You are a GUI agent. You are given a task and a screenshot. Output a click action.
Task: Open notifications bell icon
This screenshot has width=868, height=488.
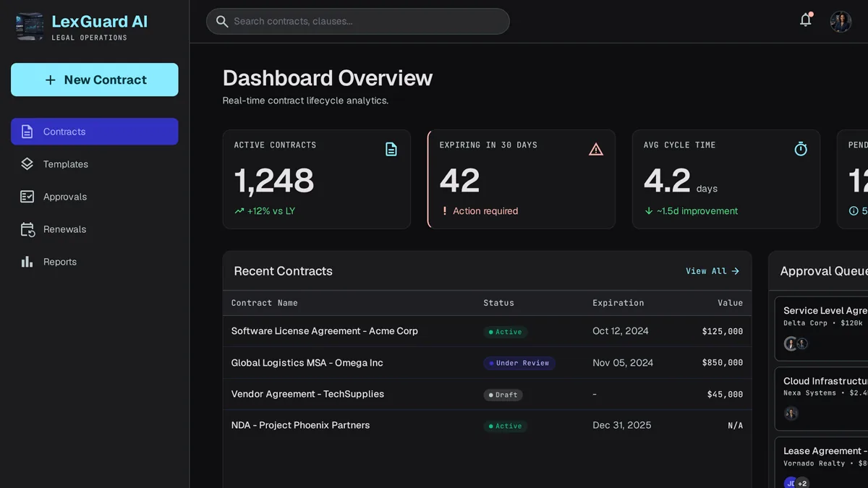[x=806, y=20]
